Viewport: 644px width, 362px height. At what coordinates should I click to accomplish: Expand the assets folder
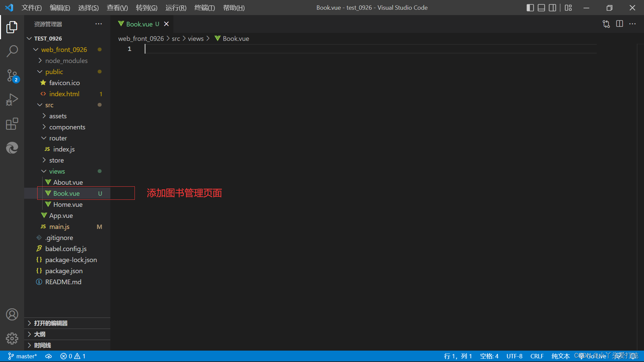click(x=44, y=116)
